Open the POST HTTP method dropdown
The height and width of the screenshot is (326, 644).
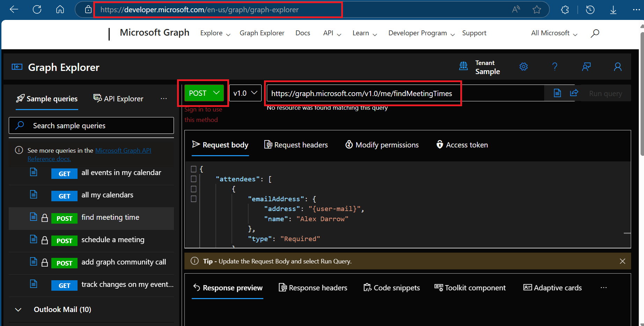[204, 93]
